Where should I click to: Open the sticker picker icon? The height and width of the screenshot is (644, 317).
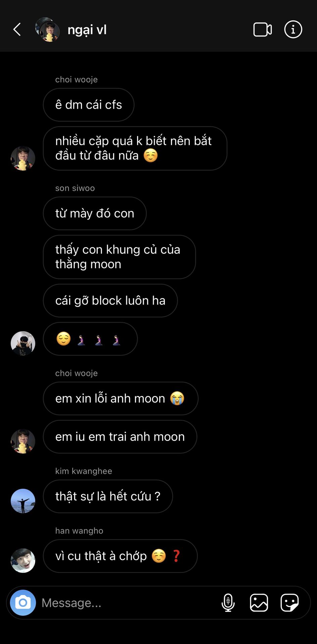coord(289,603)
